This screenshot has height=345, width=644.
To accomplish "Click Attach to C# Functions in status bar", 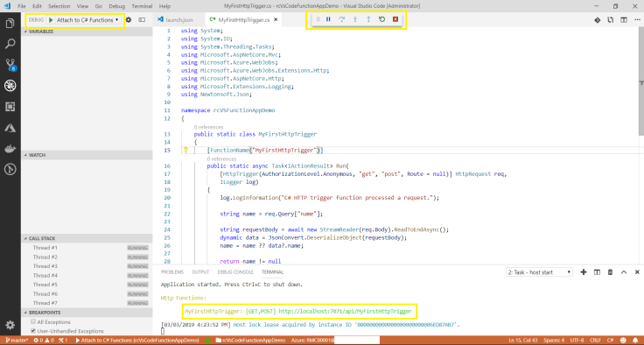I will (136, 341).
